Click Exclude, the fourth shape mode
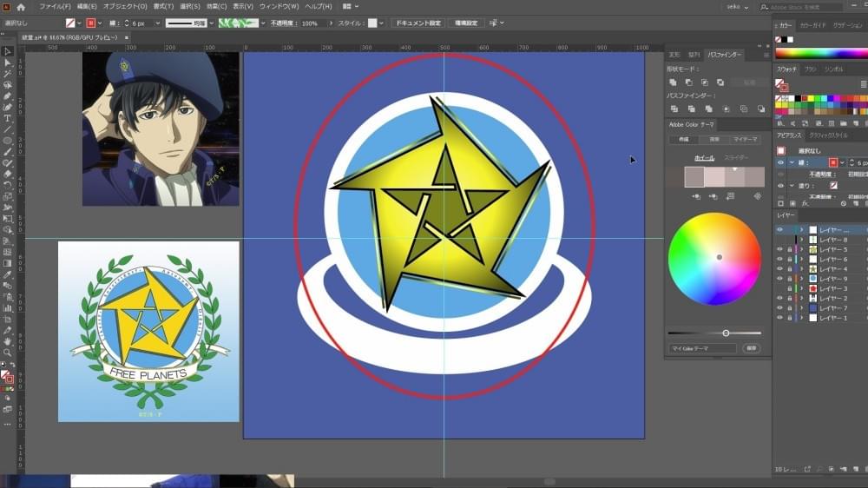Screen dimensions: 868x488 720,82
